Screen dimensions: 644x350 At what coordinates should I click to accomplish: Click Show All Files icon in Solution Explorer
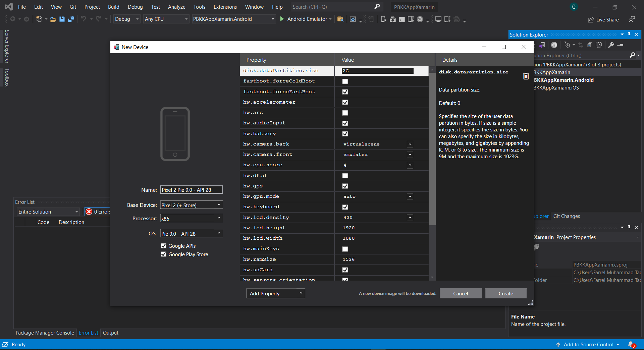(x=599, y=45)
